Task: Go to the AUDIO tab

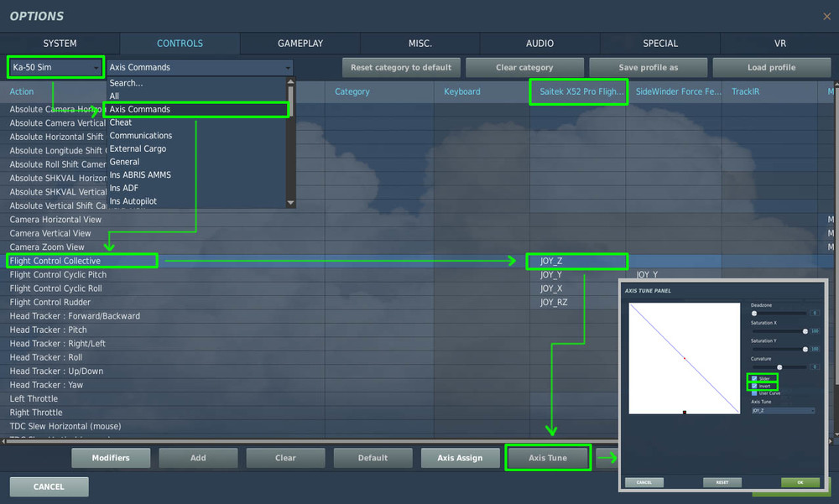Action: click(539, 44)
